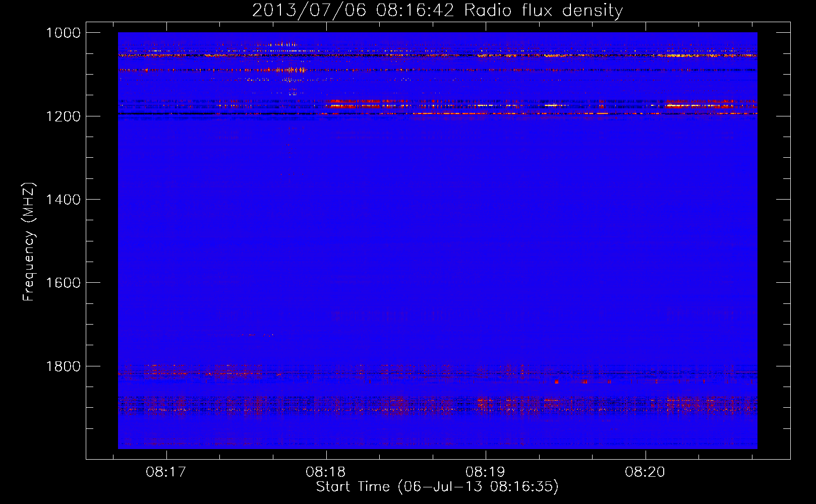Click the "Frequency (MHZ)" axis label
Screen dimensions: 816x504
coord(29,242)
